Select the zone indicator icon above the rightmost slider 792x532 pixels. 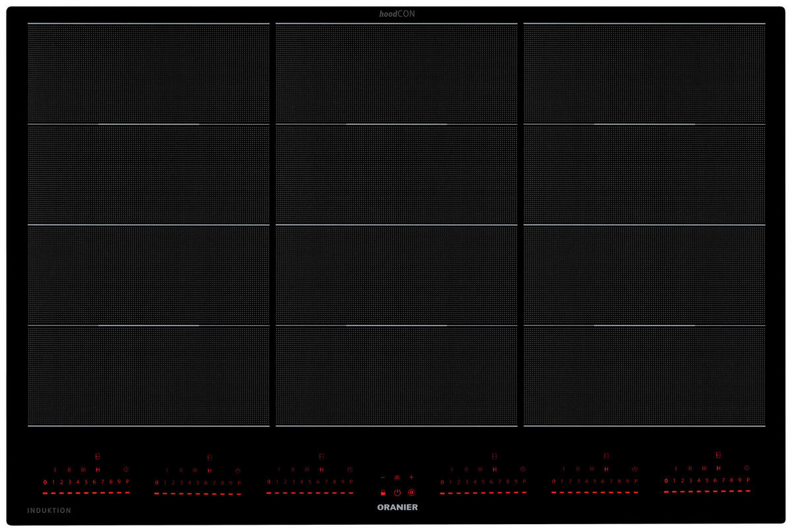[718, 455]
